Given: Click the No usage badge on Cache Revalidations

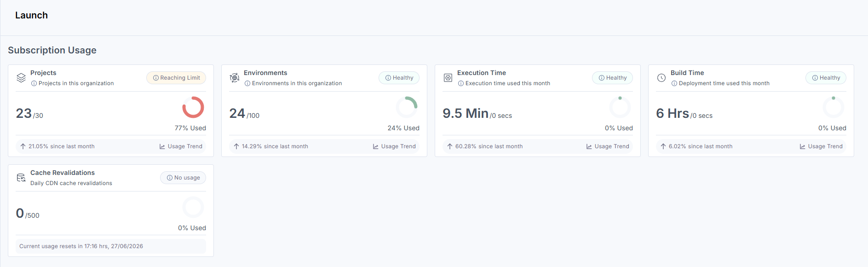Looking at the screenshot, I should click(183, 178).
